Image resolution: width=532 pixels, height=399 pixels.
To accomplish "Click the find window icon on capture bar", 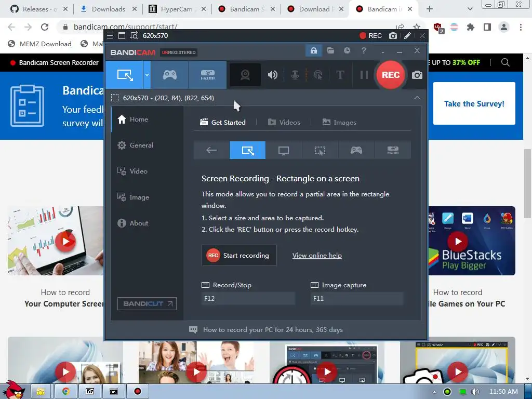I will tap(134, 36).
